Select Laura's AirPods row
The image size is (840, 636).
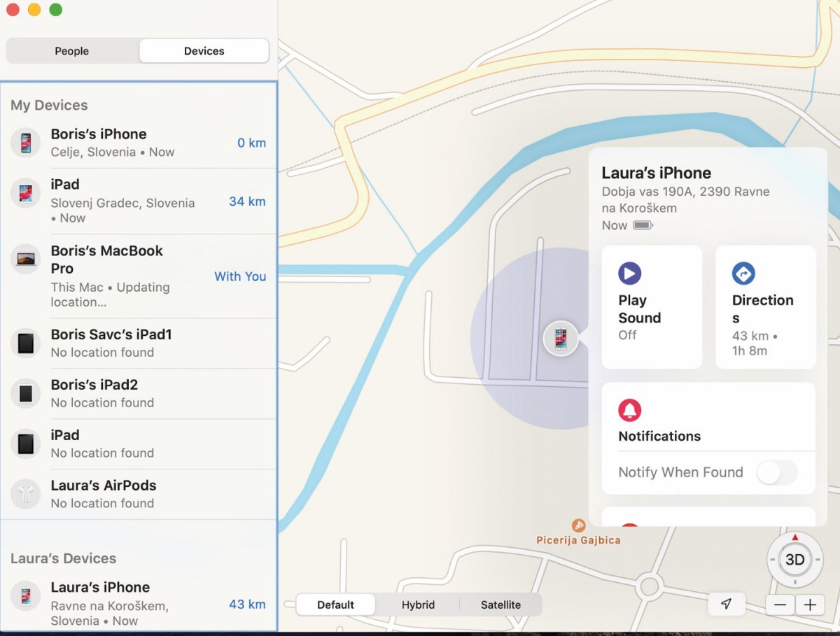139,494
